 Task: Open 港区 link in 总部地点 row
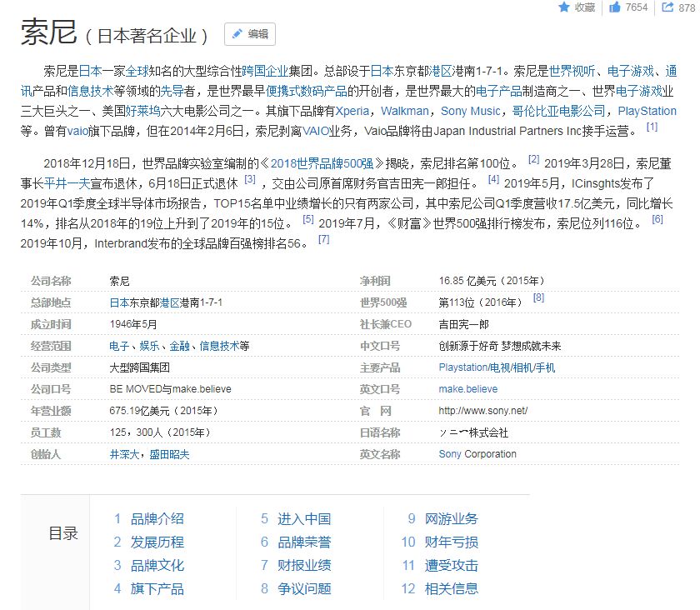[170, 302]
